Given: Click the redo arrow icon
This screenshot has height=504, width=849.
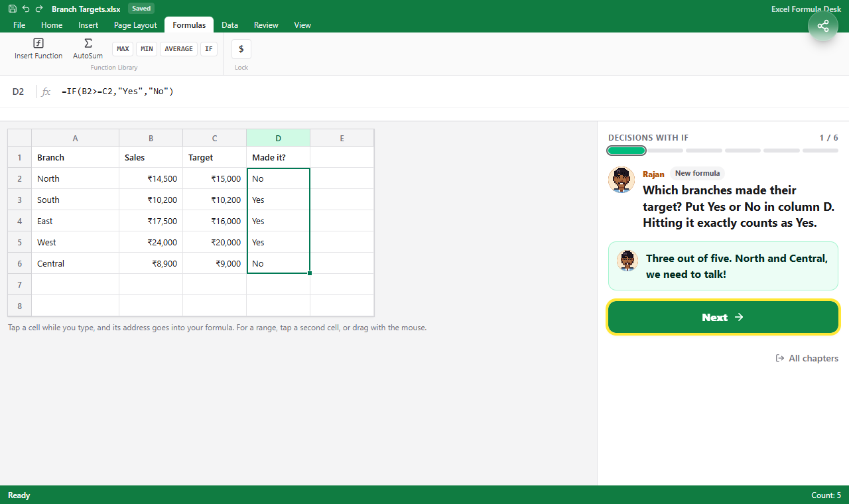Looking at the screenshot, I should coord(39,9).
